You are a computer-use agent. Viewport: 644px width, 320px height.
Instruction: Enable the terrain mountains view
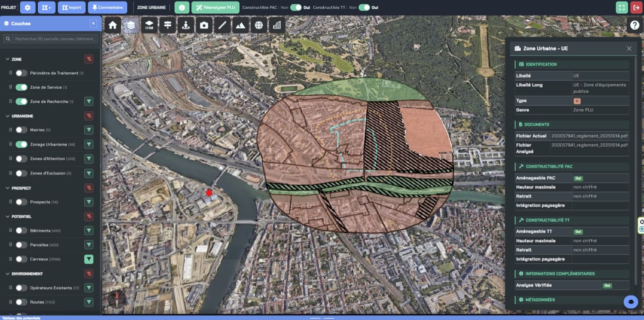[240, 25]
